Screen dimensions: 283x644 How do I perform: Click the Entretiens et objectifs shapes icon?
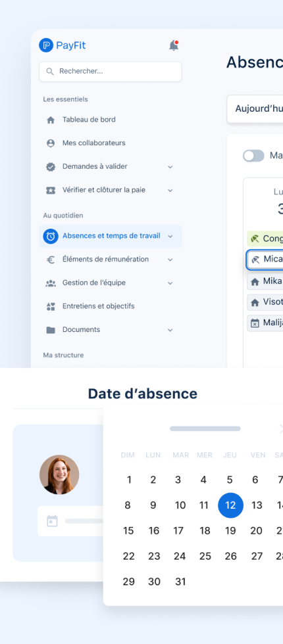[51, 306]
